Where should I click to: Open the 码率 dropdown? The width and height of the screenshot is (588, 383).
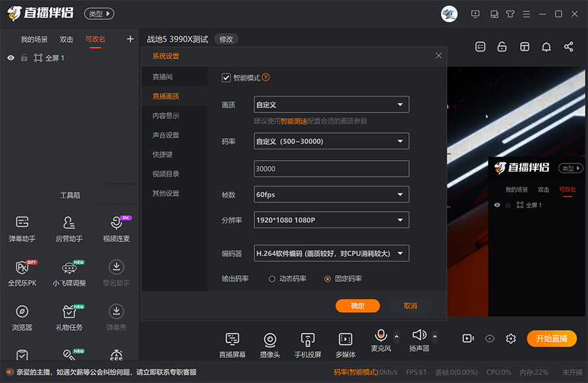pyautogui.click(x=332, y=141)
